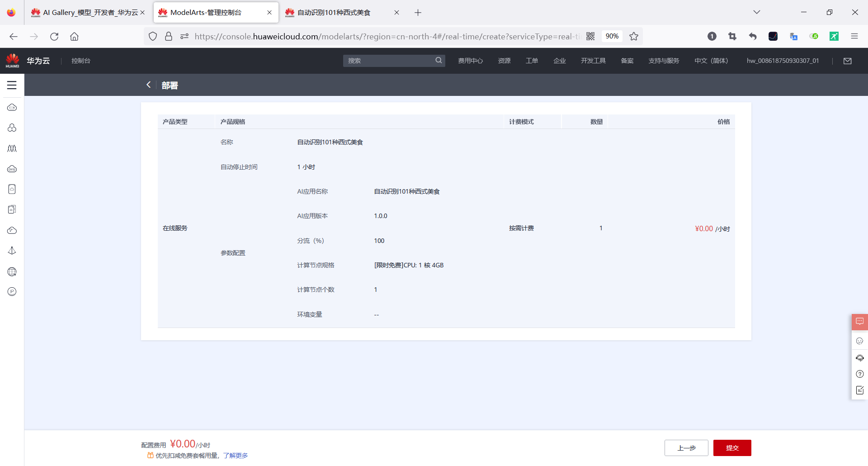This screenshot has height=466, width=868.
Task: Open the 开发工具 menu in top navigation
Action: click(x=593, y=60)
